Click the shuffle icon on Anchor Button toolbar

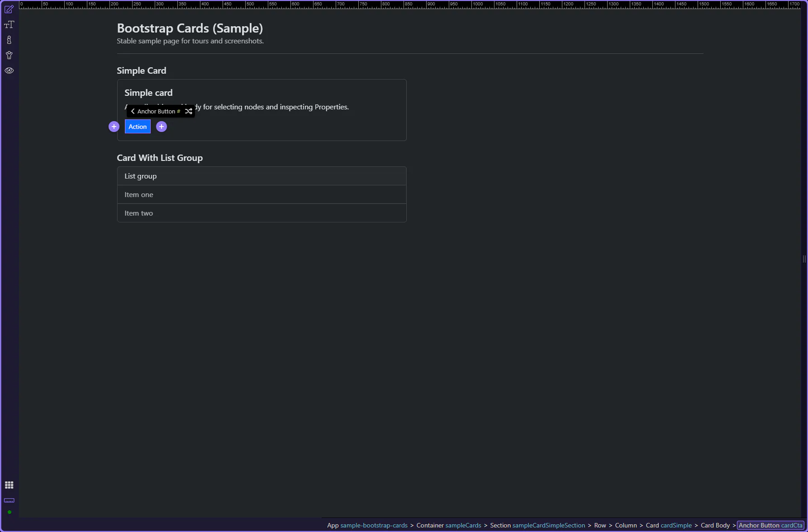(189, 111)
